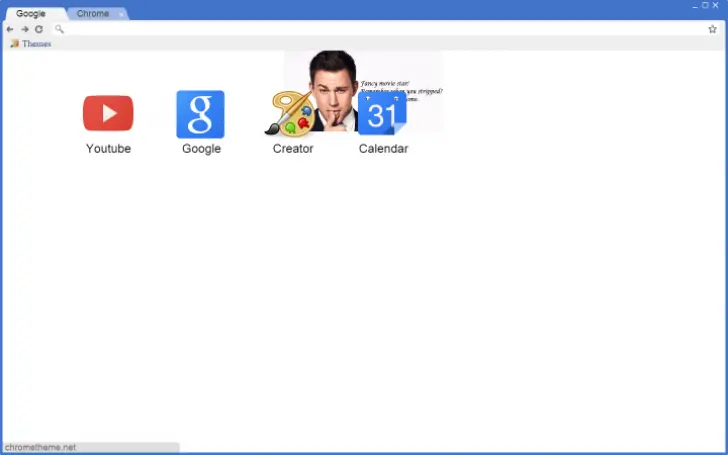Switch to the Google tab

[x=31, y=14]
